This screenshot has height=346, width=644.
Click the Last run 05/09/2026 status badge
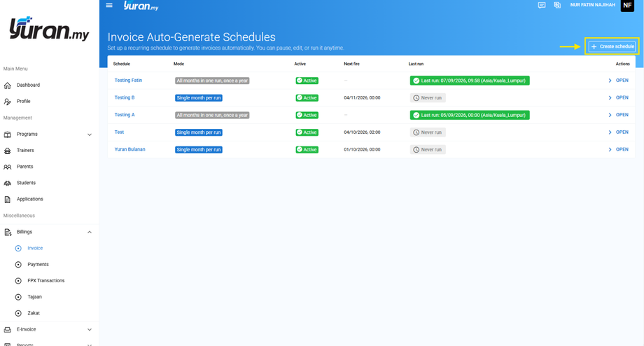click(x=470, y=115)
